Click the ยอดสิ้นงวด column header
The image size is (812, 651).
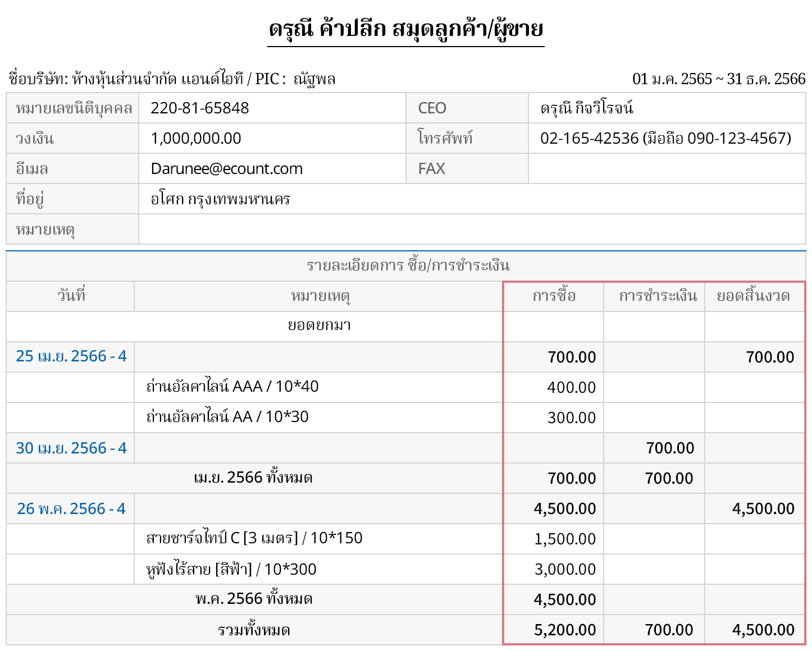coord(753,296)
